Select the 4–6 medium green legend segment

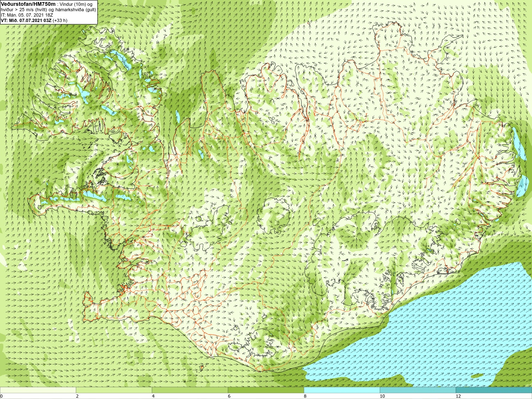pyautogui.click(x=190, y=390)
